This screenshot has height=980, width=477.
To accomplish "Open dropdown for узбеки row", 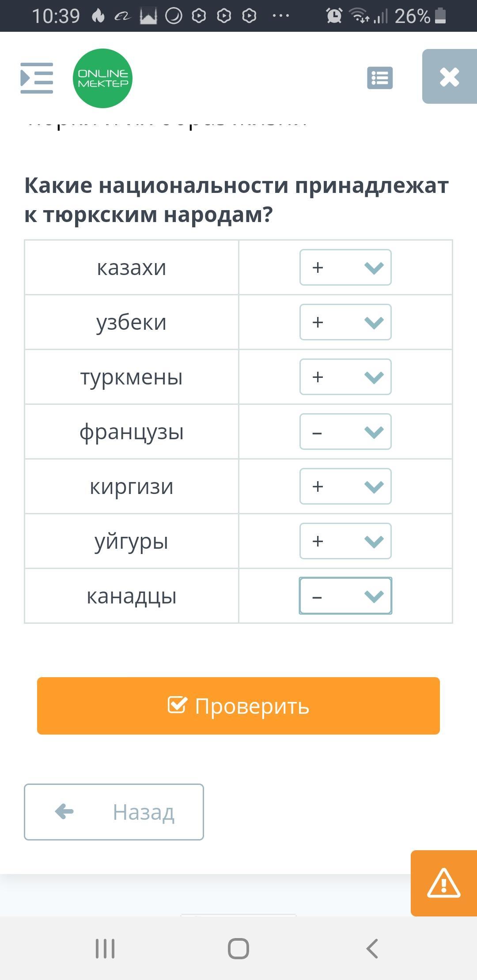I will (x=345, y=322).
